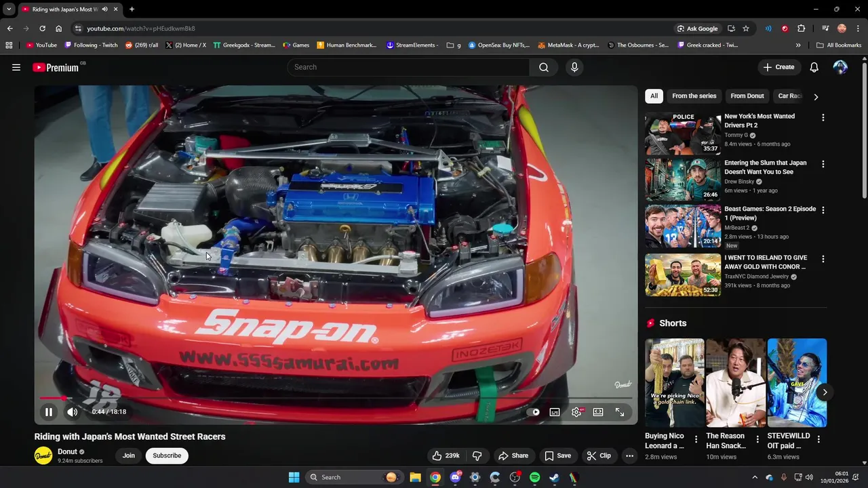
Task: Open File Explorer from the taskbar
Action: [415, 477]
